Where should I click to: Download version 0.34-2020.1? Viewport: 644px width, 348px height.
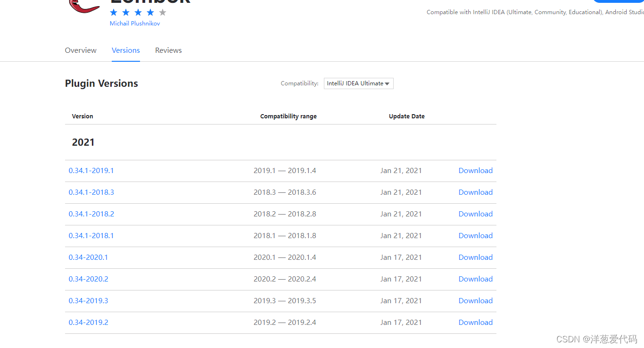(476, 257)
